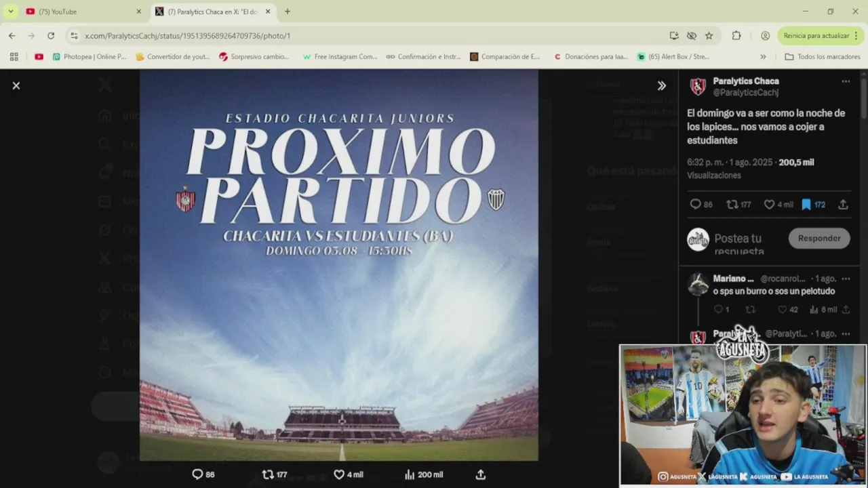Image resolution: width=868 pixels, height=488 pixels.
Task: Go back to the previous page
Action: (x=12, y=35)
